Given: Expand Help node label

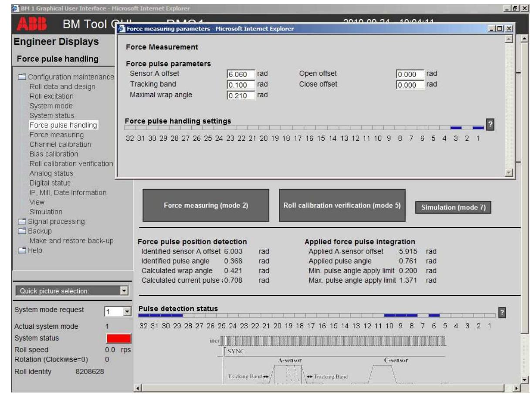Looking at the screenshot, I should (x=35, y=250).
